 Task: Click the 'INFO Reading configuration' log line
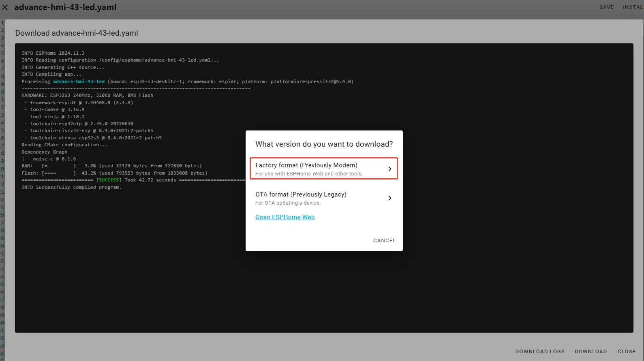(x=120, y=60)
